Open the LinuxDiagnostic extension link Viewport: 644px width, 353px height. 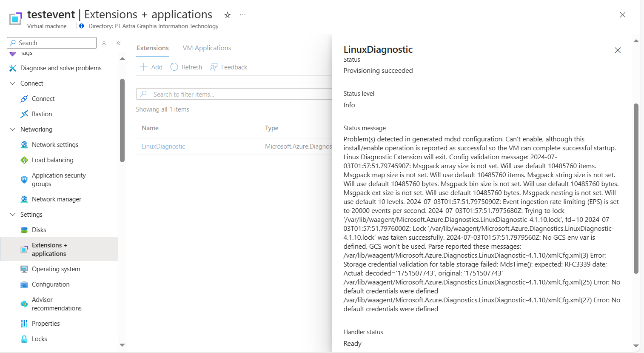163,146
